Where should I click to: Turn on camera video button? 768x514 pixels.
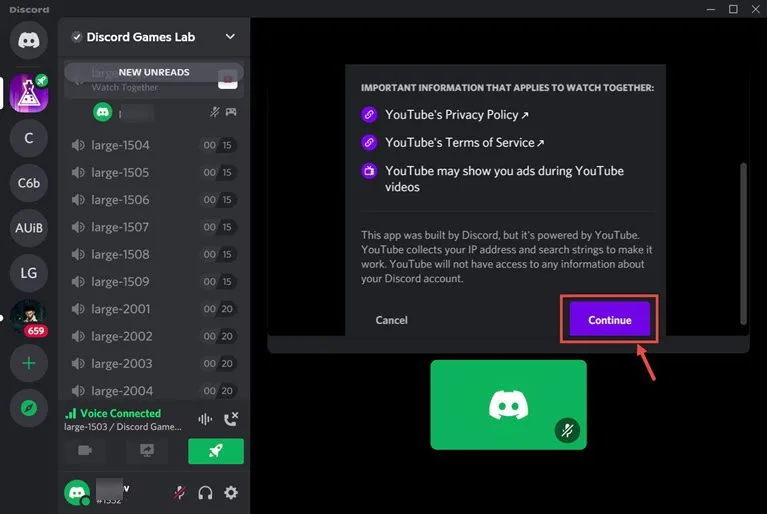[85, 450]
